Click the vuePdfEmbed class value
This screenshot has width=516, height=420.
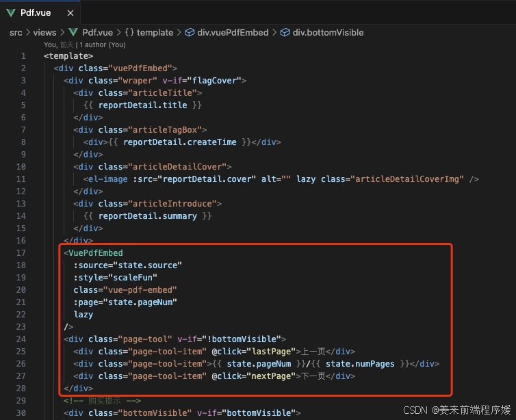(140, 68)
